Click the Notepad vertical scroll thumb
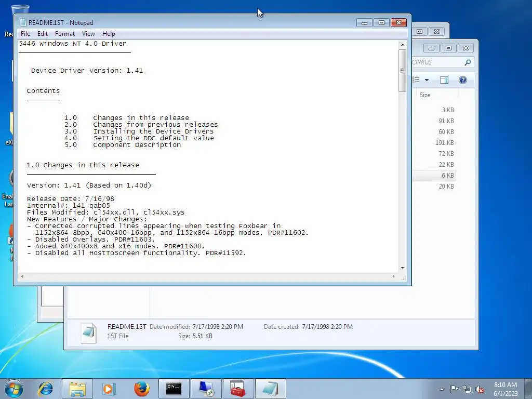532x399 pixels. (403, 71)
